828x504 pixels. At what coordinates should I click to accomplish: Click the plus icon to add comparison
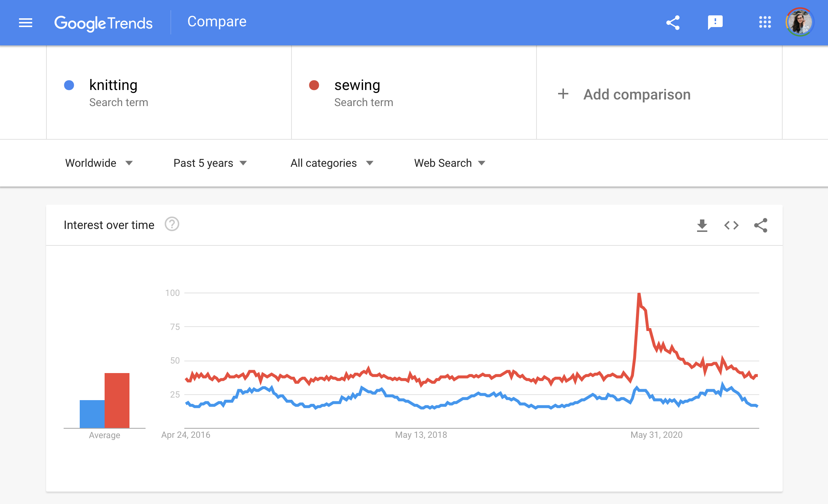[563, 94]
